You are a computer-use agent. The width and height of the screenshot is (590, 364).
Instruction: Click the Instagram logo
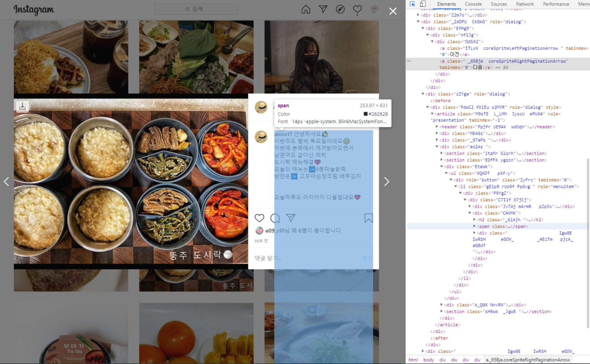(34, 9)
